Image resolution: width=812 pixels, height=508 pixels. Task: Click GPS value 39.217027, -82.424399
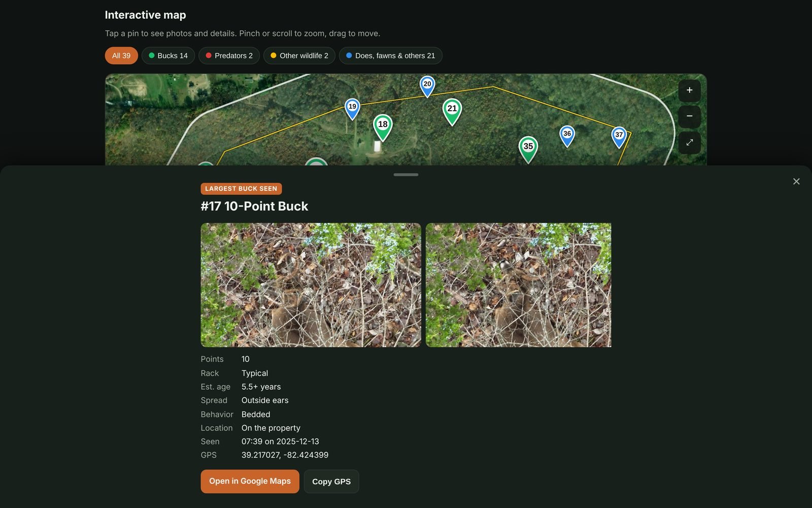coord(285,455)
